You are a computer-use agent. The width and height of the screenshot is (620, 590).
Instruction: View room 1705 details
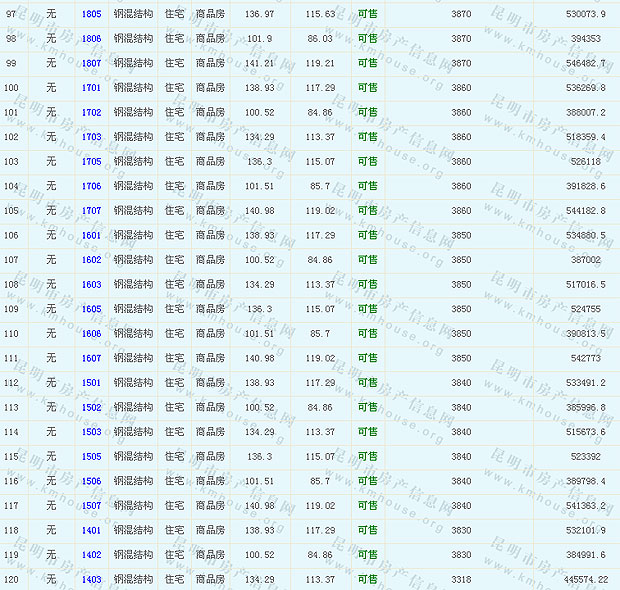[91, 162]
